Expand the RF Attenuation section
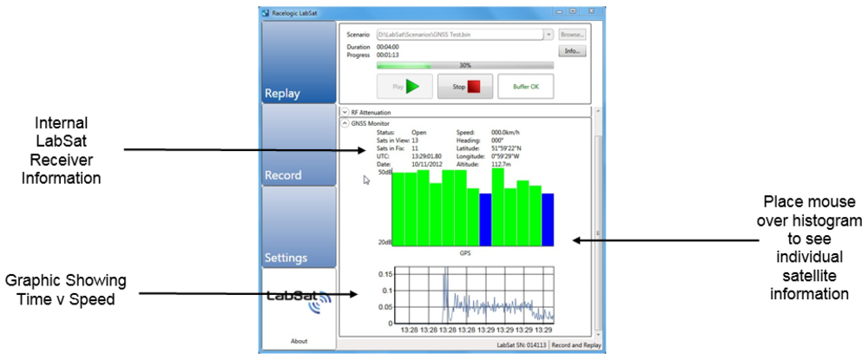 click(345, 112)
